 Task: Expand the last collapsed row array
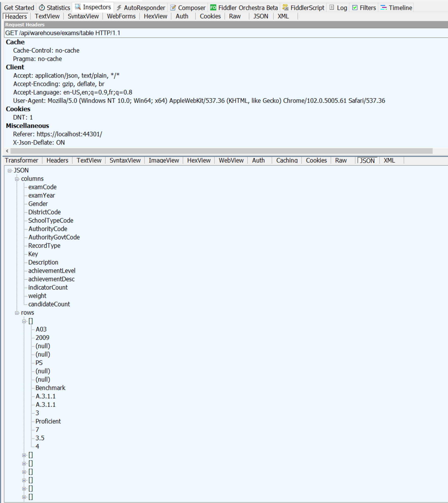[24, 497]
